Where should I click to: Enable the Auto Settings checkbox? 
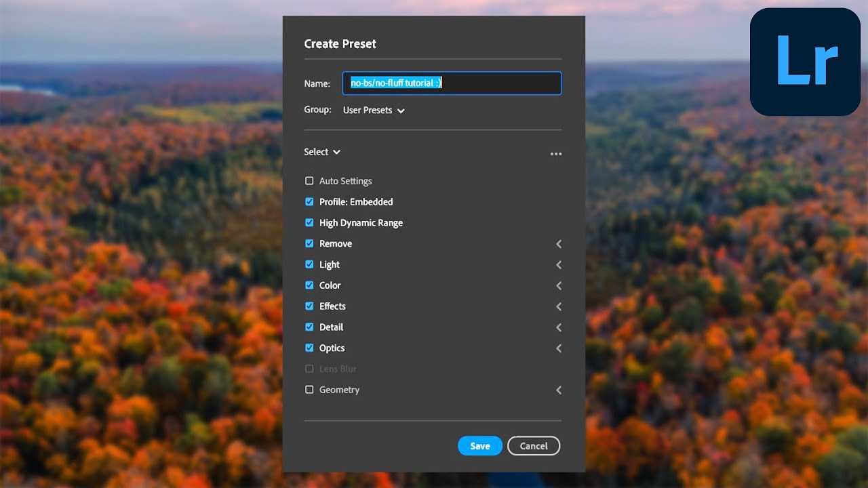(309, 181)
